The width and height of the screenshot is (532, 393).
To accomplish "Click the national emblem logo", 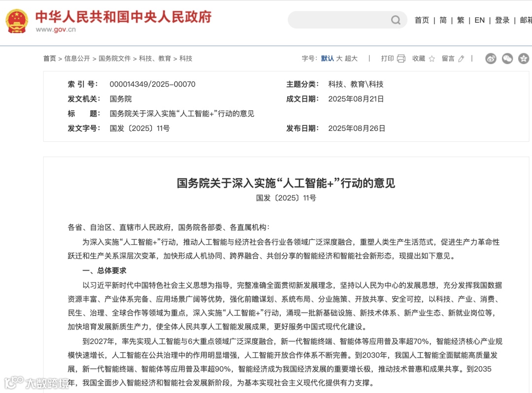I will coord(16,21).
